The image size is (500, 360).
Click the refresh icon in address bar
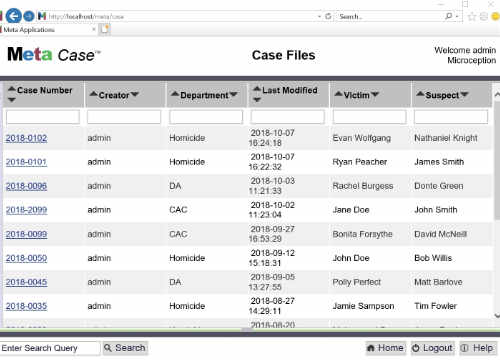click(328, 16)
